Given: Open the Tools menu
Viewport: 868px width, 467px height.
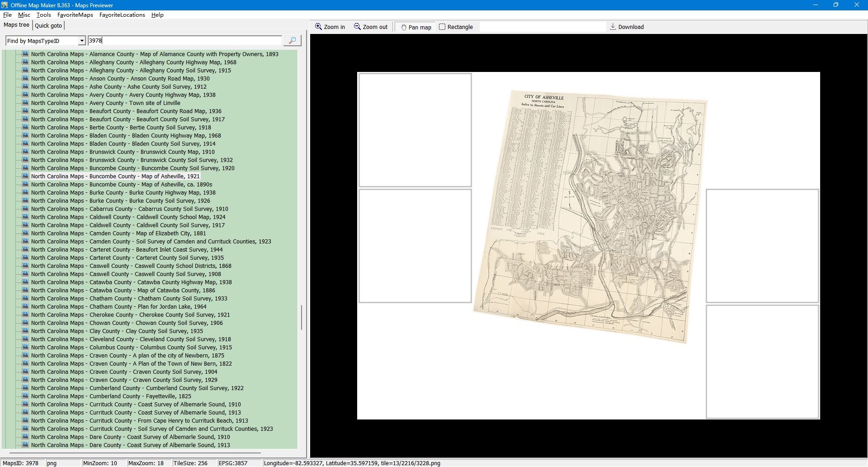Looking at the screenshot, I should point(43,15).
